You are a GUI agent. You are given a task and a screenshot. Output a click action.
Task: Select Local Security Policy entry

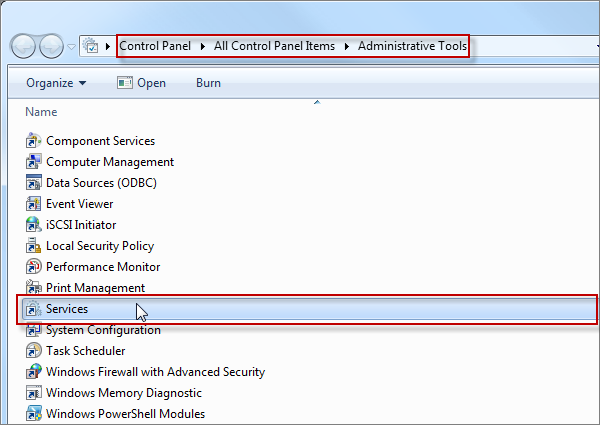tap(99, 246)
